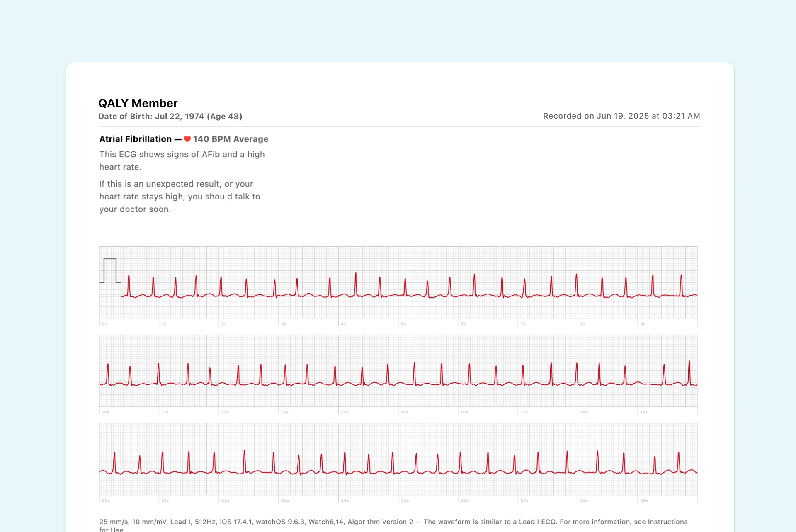This screenshot has height=532, width=796.
Task: Click the 15s time marker
Action: click(404, 412)
